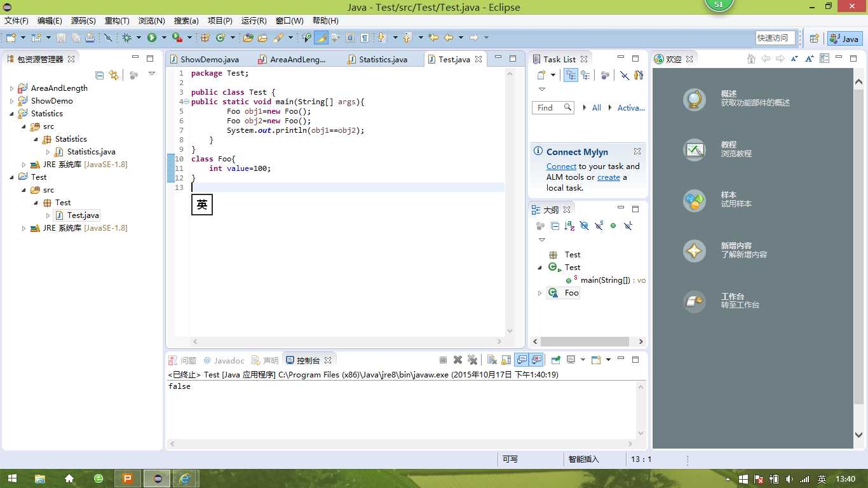Click the New Java Class icon

point(220,38)
